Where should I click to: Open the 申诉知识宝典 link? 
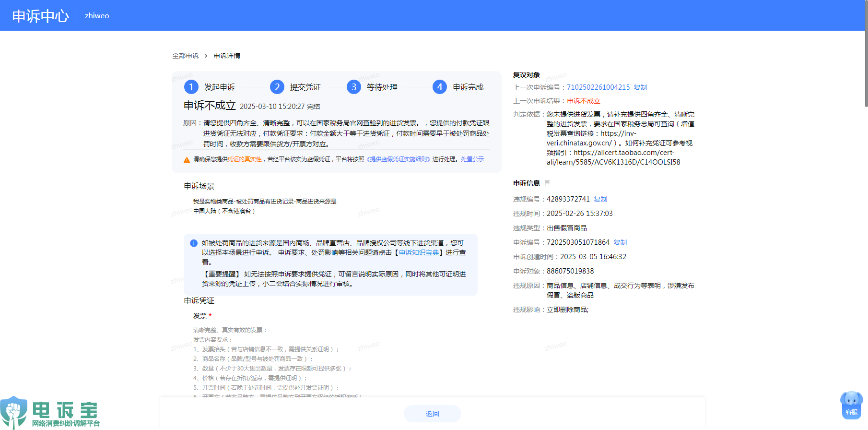(x=419, y=252)
